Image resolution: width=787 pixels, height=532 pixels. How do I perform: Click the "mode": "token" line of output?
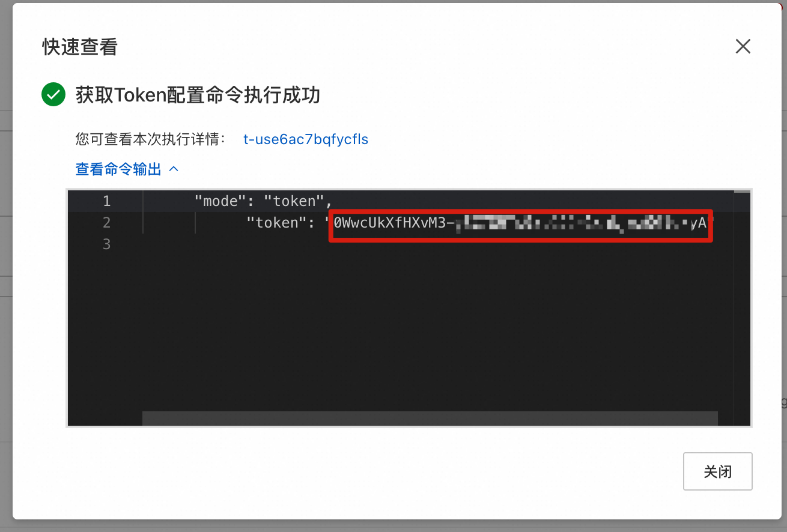pyautogui.click(x=263, y=201)
